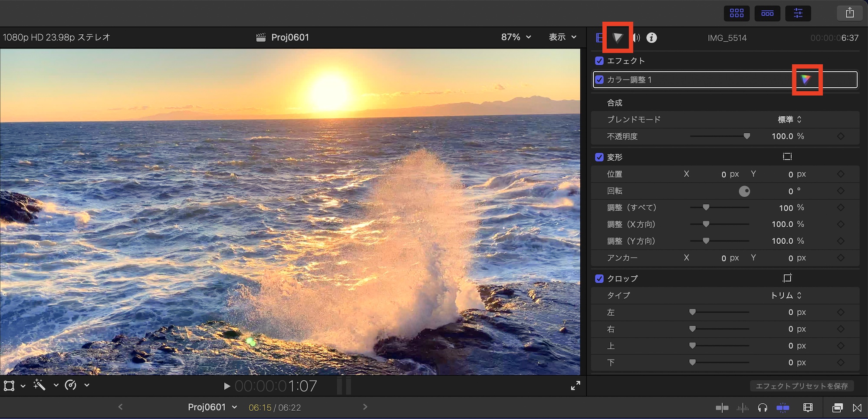Toggle headphones audio skimming icon
This screenshot has height=419, width=868.
[762, 408]
